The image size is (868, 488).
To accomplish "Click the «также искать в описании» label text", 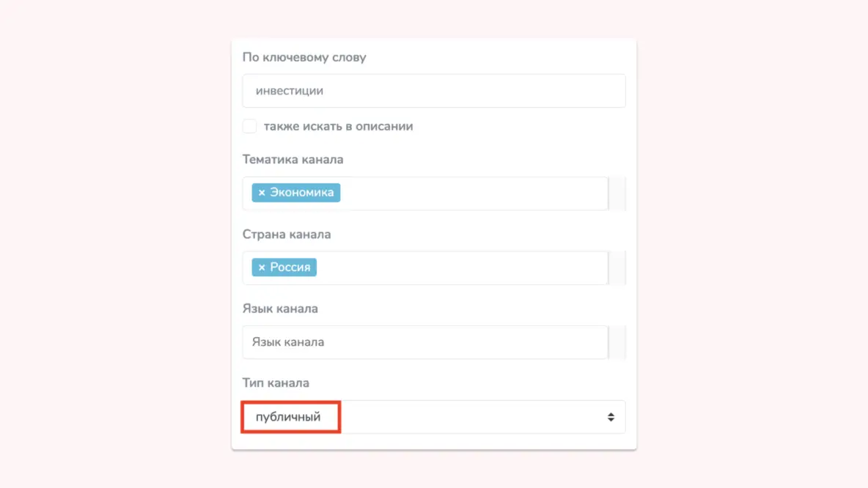I will pyautogui.click(x=340, y=126).
